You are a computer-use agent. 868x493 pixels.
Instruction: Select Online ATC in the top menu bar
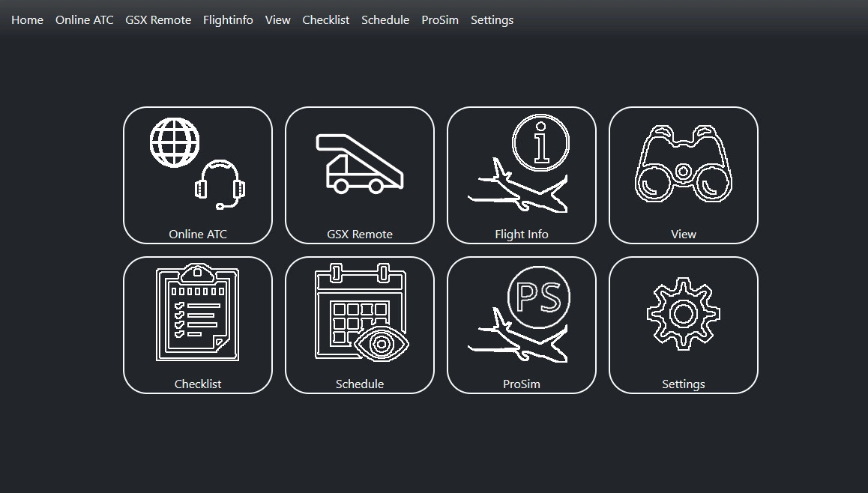pos(84,20)
